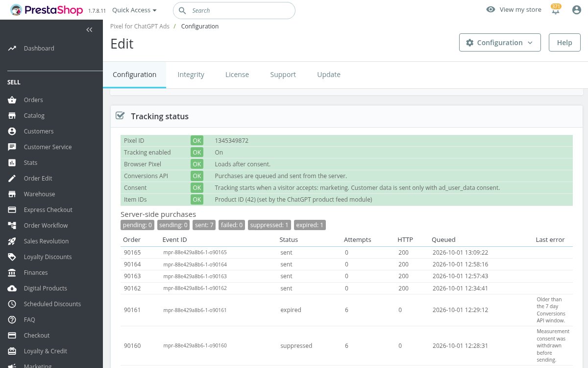Viewport: 588px width, 368px height.
Task: Click 'expired' status of order 90161
Action: (291, 310)
